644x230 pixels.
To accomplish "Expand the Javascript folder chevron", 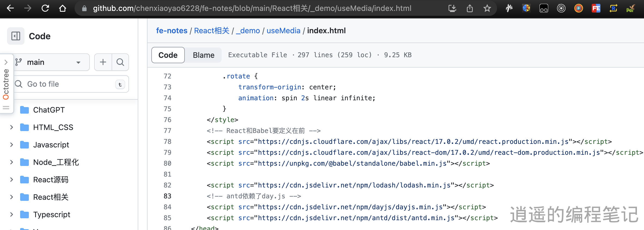I will 11,145.
